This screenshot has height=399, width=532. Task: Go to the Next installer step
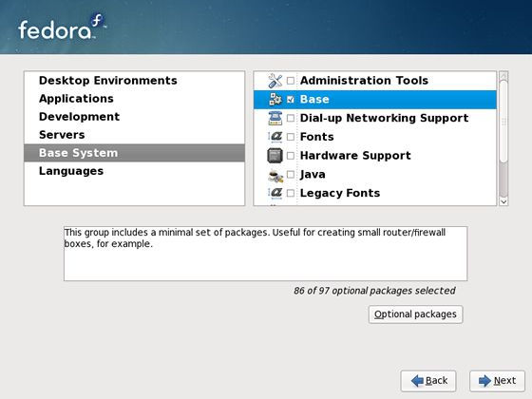click(498, 381)
